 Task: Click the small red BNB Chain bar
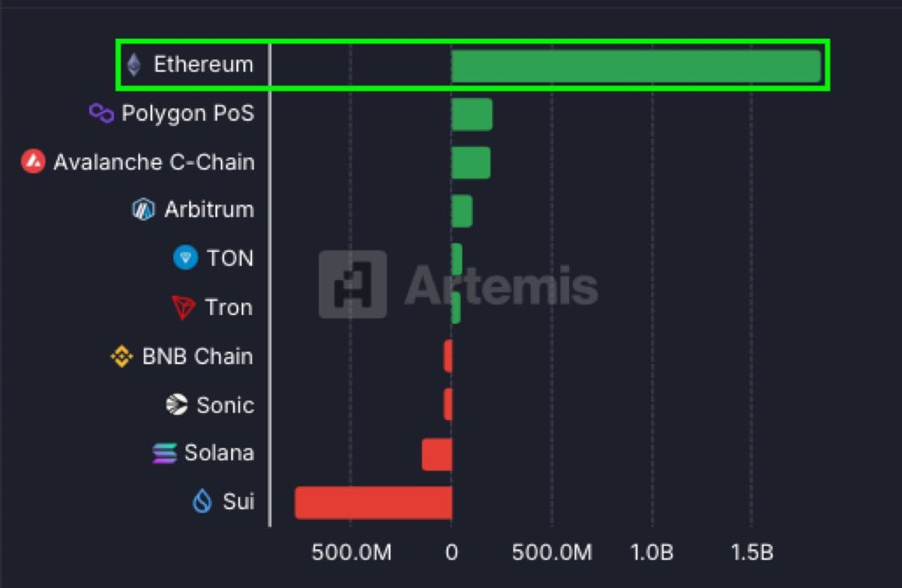point(448,356)
